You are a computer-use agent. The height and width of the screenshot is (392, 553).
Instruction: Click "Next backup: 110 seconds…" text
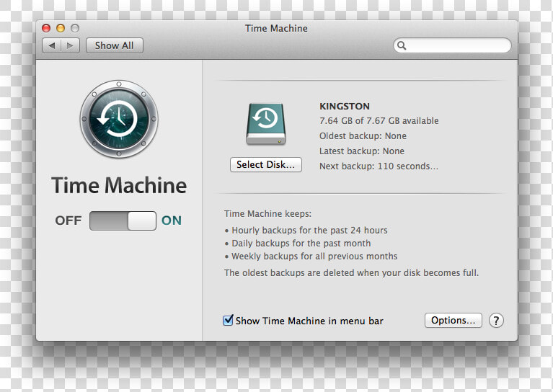[x=379, y=166]
